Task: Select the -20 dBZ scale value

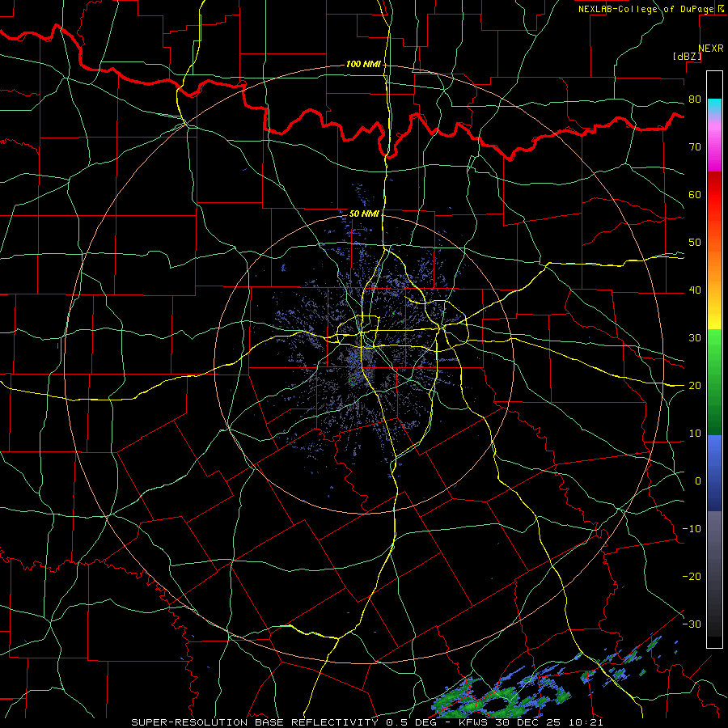Action: point(692,577)
